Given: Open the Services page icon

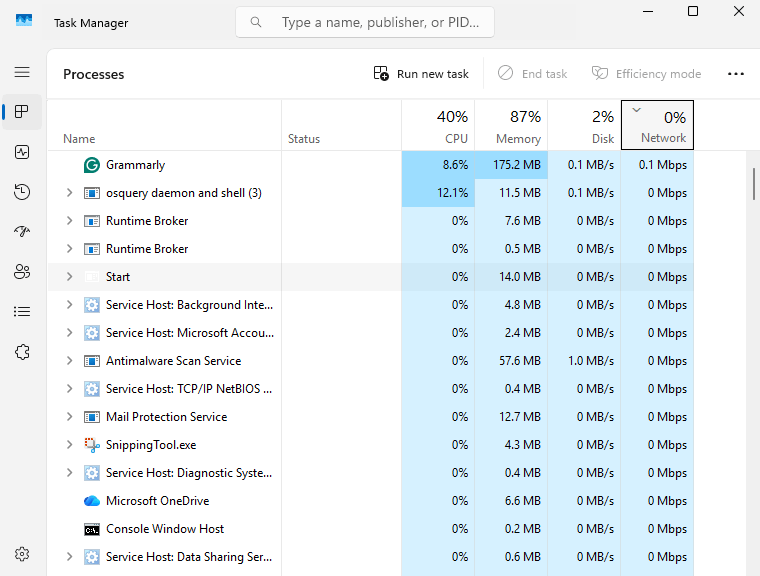Looking at the screenshot, I should tap(22, 352).
